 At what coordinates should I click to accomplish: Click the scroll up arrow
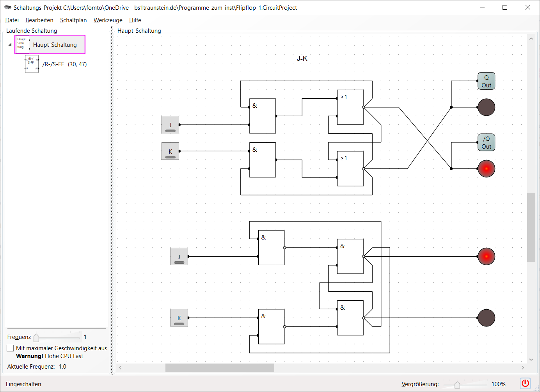[531, 39]
